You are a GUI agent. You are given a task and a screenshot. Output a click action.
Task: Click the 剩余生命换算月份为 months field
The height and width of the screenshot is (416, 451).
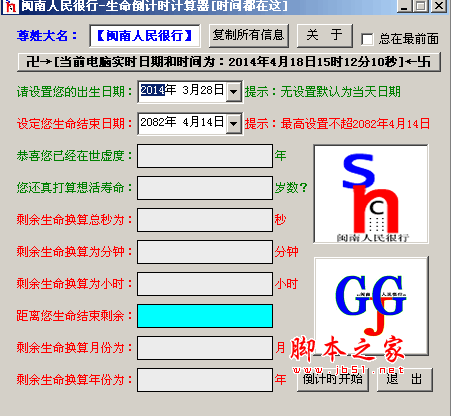point(205,348)
